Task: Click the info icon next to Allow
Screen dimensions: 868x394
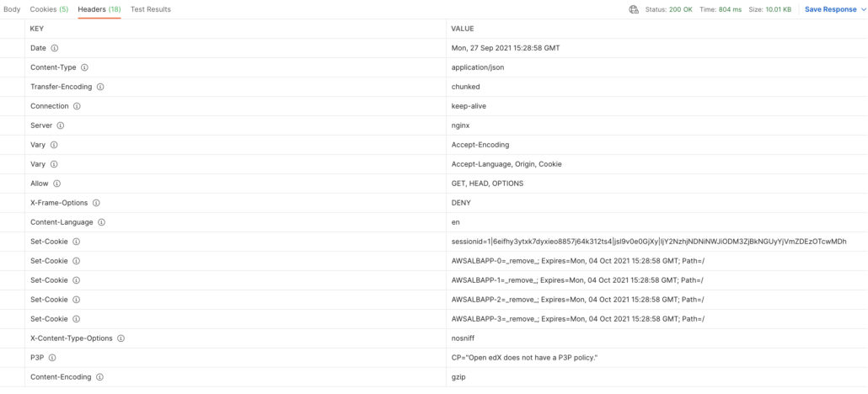Action: (56, 184)
